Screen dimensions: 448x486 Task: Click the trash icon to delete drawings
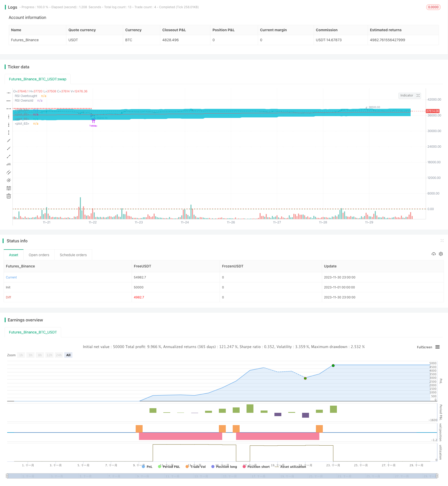pos(9,196)
